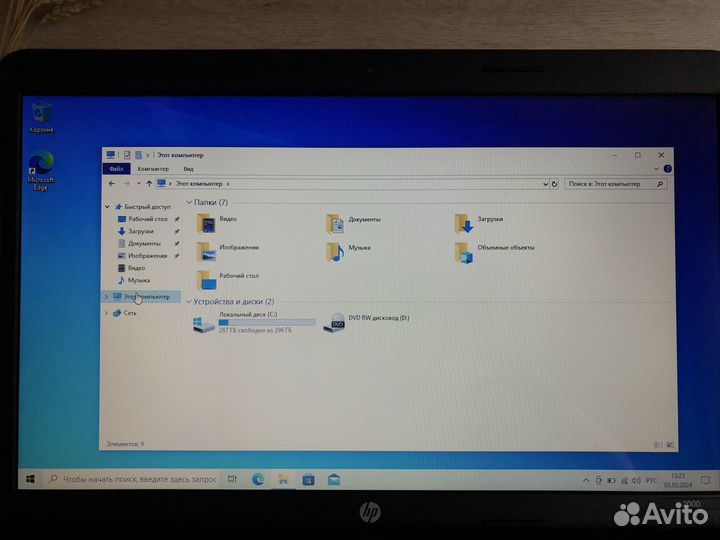Expand the Этот компьютер tree node
The height and width of the screenshot is (540, 720).
(x=107, y=297)
